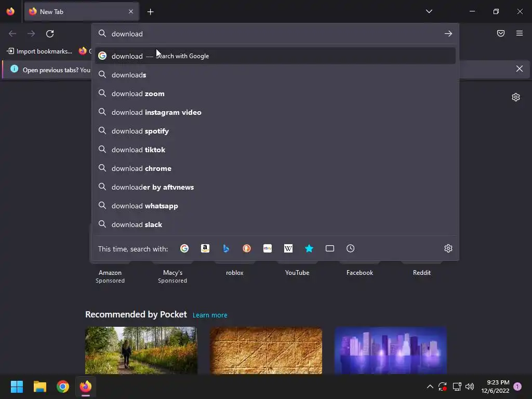
Task: List all tabs dropdown chevron
Action: point(429,11)
